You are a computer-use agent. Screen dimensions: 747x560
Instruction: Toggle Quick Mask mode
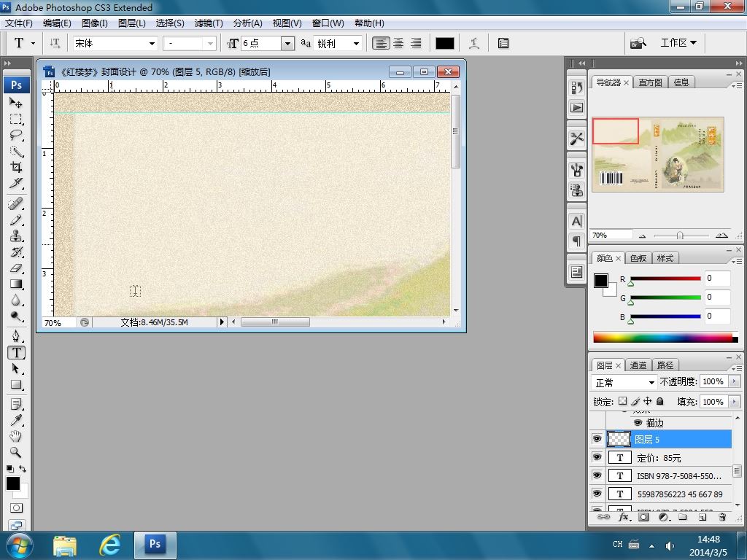tap(16, 508)
